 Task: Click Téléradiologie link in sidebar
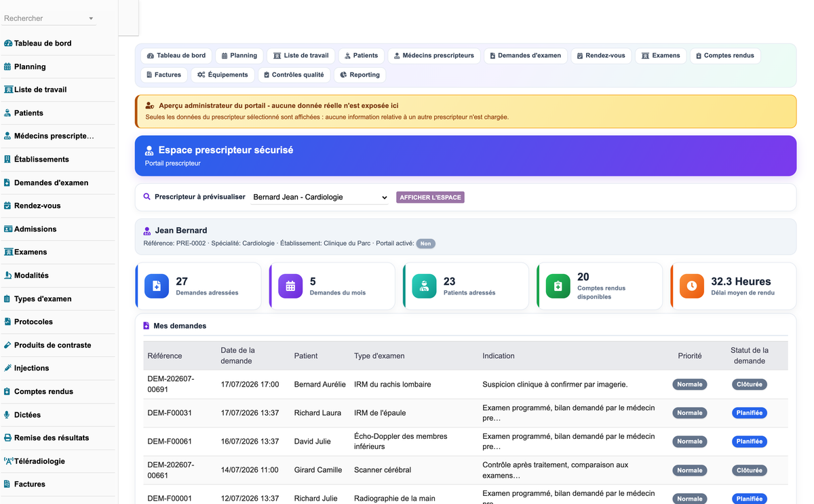tap(39, 461)
